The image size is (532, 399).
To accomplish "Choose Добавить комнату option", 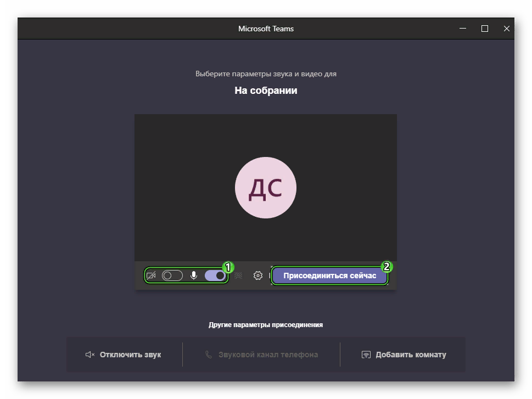I will click(x=404, y=355).
